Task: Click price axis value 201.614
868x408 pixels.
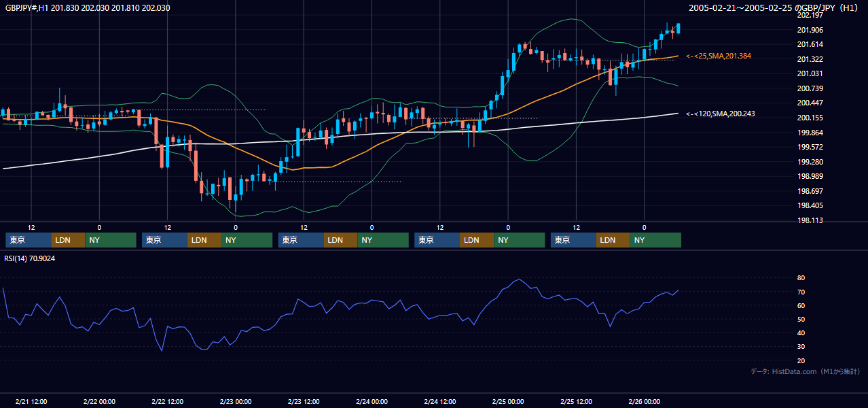Action: point(810,44)
